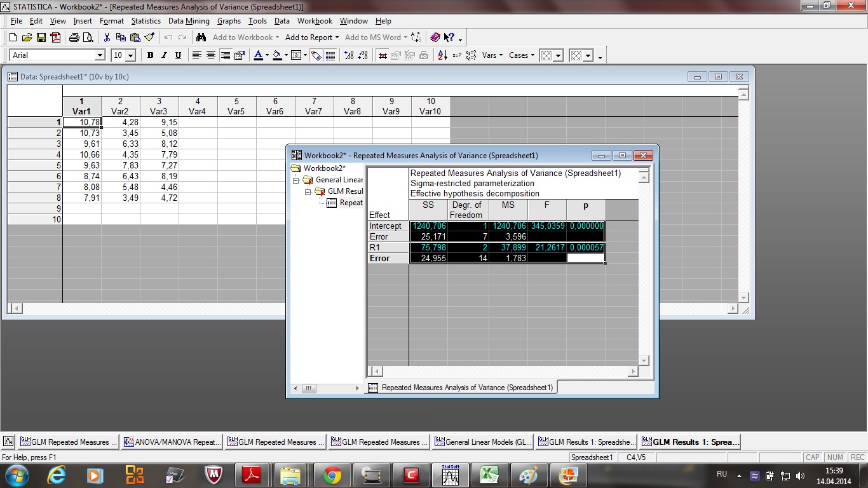This screenshot has width=868, height=488.
Task: Open the Print Preview tool
Action: click(88, 37)
